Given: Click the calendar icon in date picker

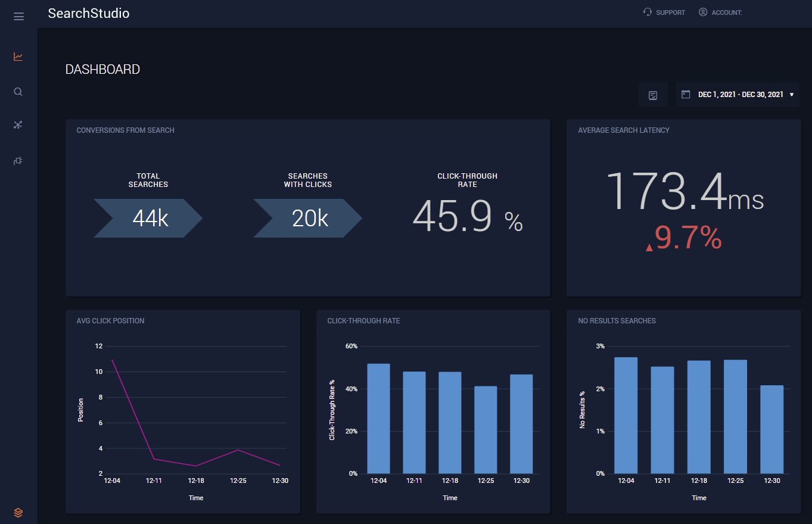Looking at the screenshot, I should [686, 94].
